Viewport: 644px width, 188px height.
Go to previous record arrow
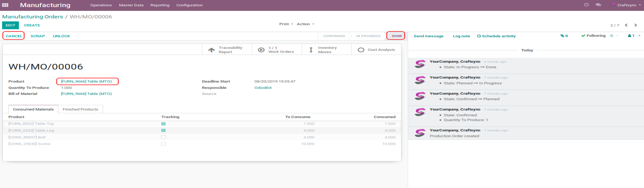(626, 25)
